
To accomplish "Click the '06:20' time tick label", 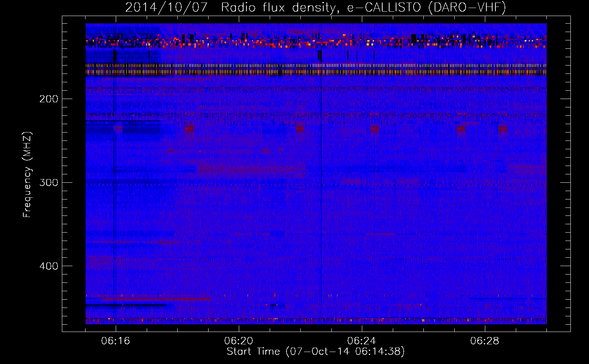I will tap(239, 341).
